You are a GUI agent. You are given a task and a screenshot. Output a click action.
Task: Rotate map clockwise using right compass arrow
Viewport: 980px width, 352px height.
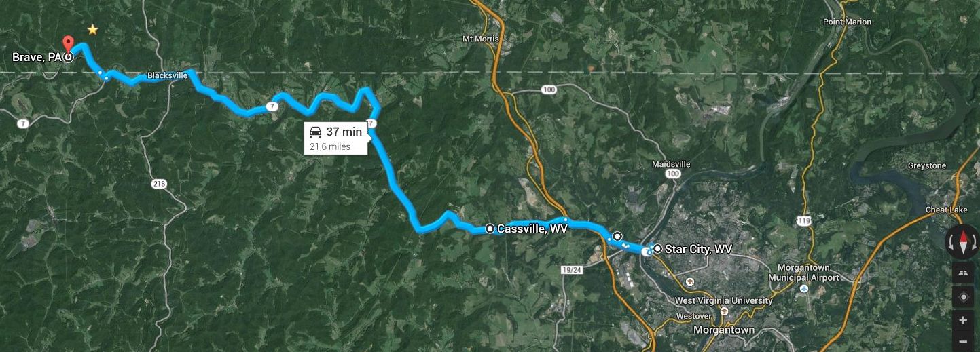pyautogui.click(x=975, y=243)
